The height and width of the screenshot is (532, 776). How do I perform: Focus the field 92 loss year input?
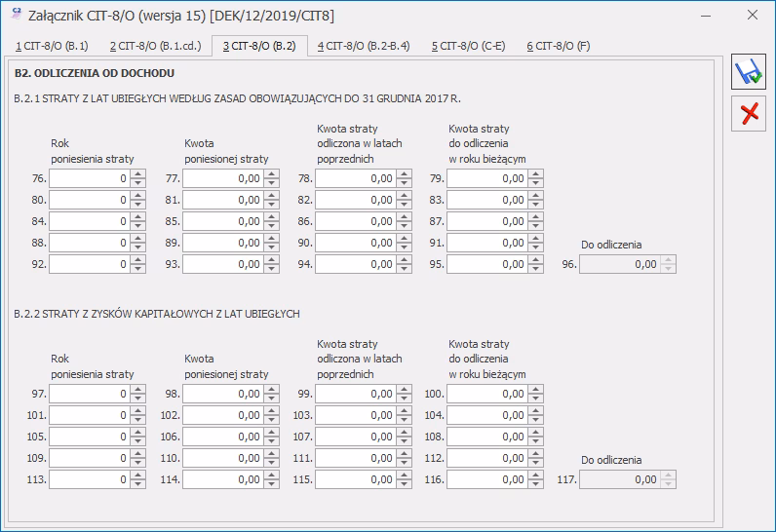coord(89,264)
